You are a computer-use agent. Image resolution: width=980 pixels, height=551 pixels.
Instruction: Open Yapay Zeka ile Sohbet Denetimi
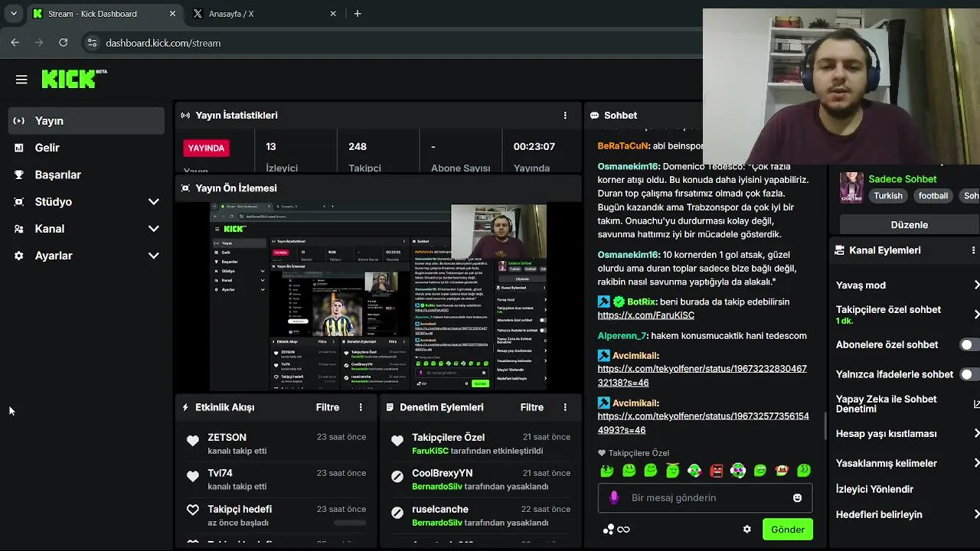(x=906, y=404)
